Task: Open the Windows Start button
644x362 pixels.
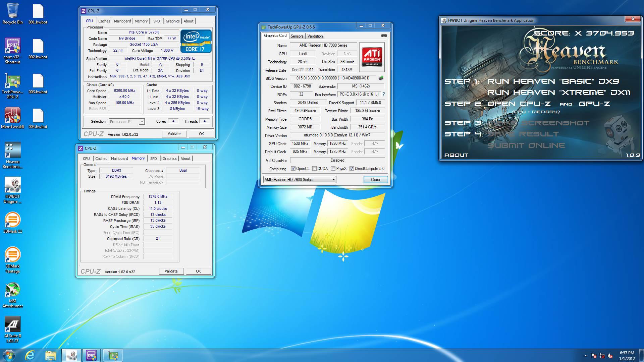Action: point(9,355)
